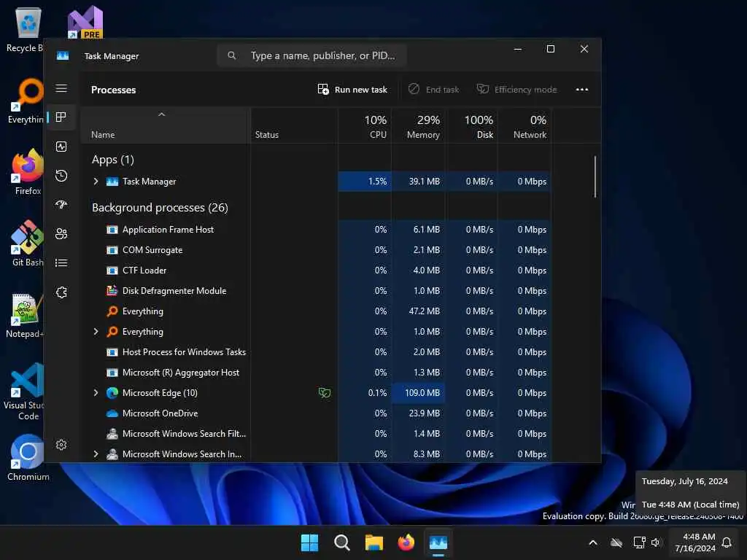Screen dimensions: 747x560
Task: Click the Microsoft Edge efficiency mode leaf icon
Action: [x=325, y=393]
